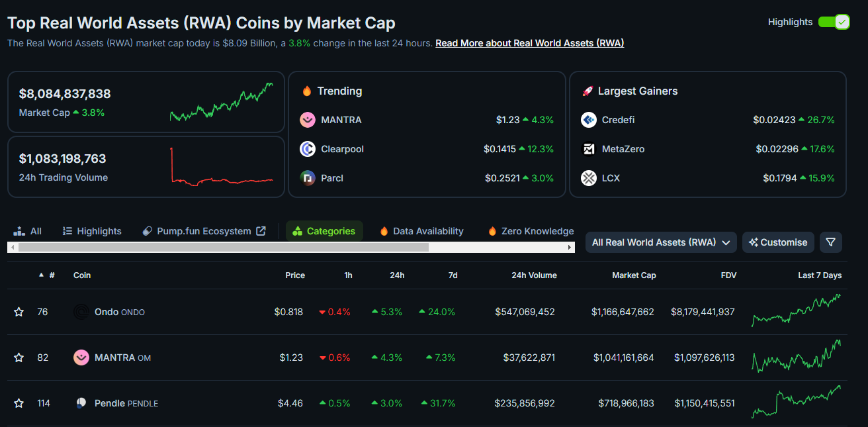
Task: Click the MANTRA logo in the table row
Action: [x=81, y=357]
